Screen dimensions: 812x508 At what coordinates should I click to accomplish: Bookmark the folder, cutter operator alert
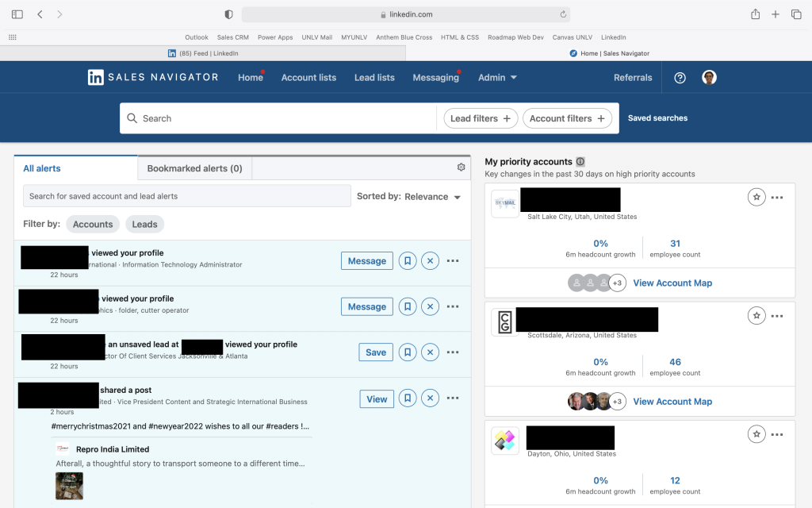408,306
